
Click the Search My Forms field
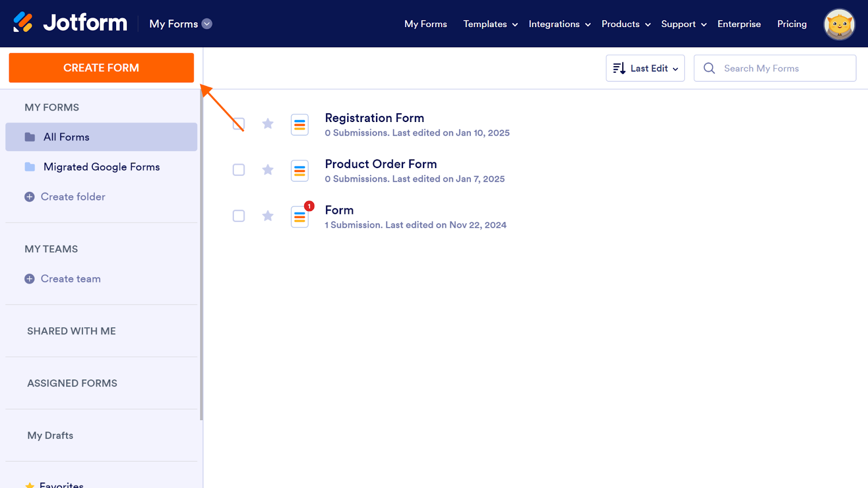(x=781, y=68)
